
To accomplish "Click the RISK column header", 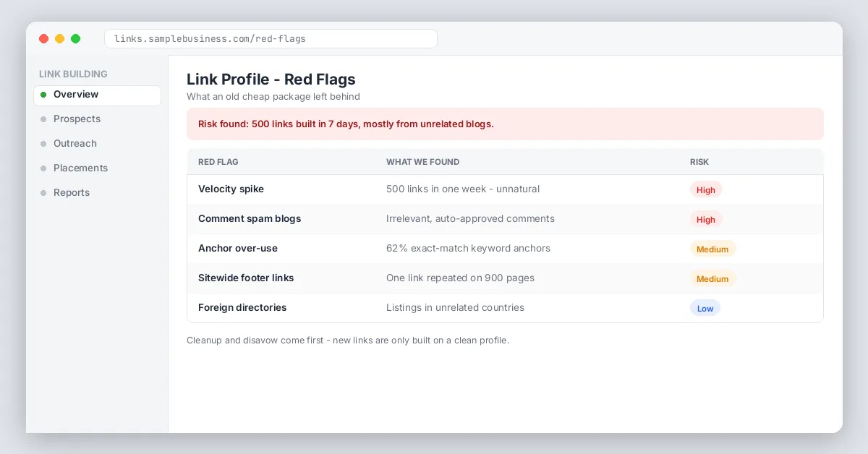I will click(699, 162).
